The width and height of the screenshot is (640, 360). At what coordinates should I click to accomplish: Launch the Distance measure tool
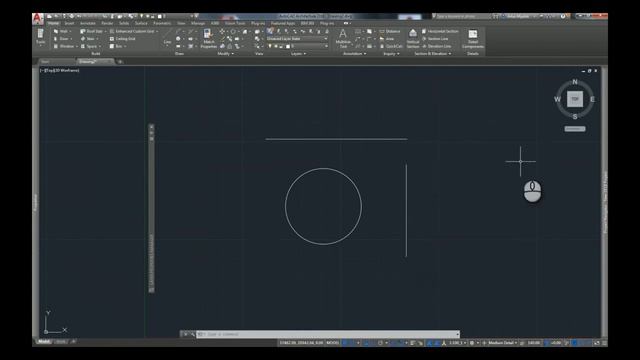pos(390,31)
